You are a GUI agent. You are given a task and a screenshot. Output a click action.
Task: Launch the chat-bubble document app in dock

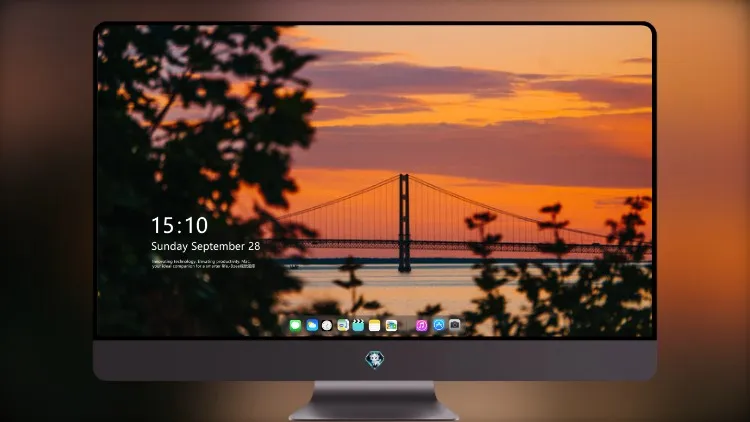click(343, 326)
